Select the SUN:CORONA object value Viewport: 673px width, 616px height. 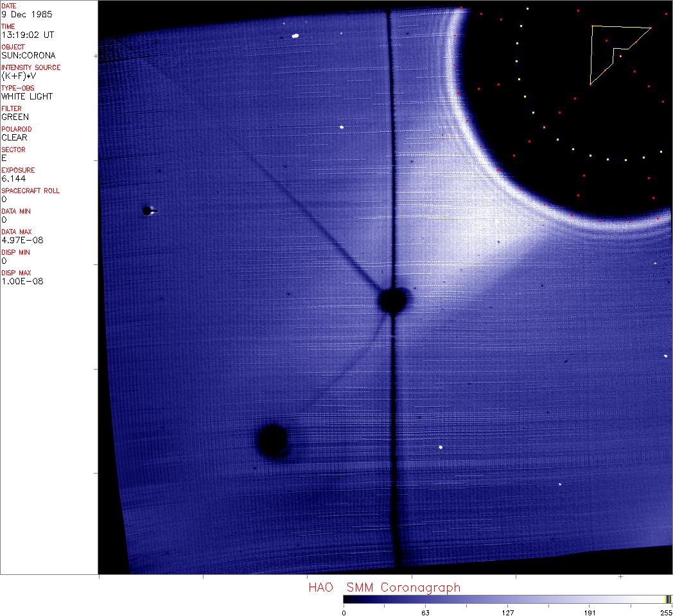point(28,55)
